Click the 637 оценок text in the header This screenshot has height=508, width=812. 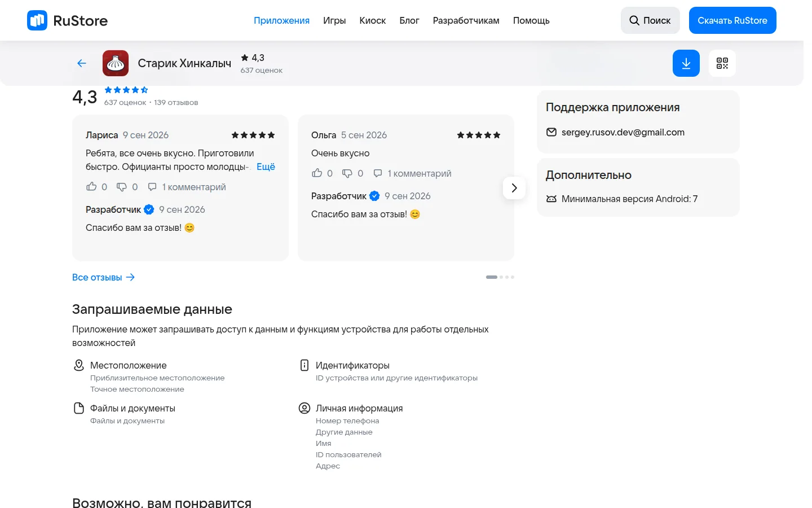(x=262, y=71)
